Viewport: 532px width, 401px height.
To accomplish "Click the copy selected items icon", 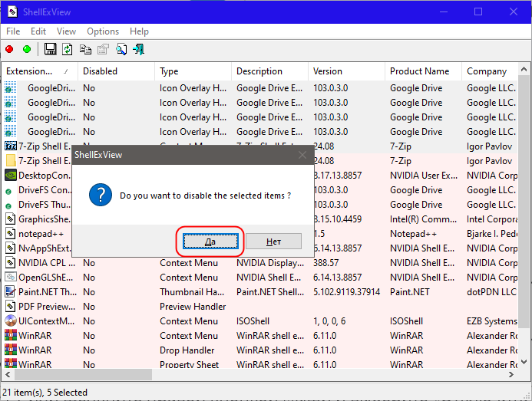I will pos(85,50).
